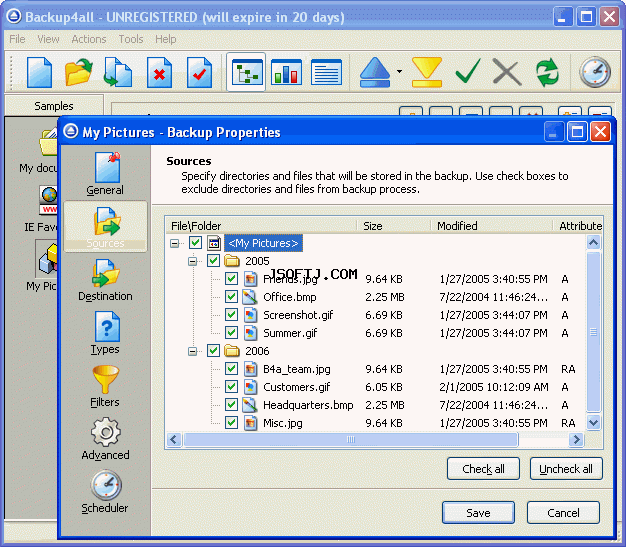The width and height of the screenshot is (626, 547).
Task: Open the Statistics bar chart view icon
Action: 286,72
